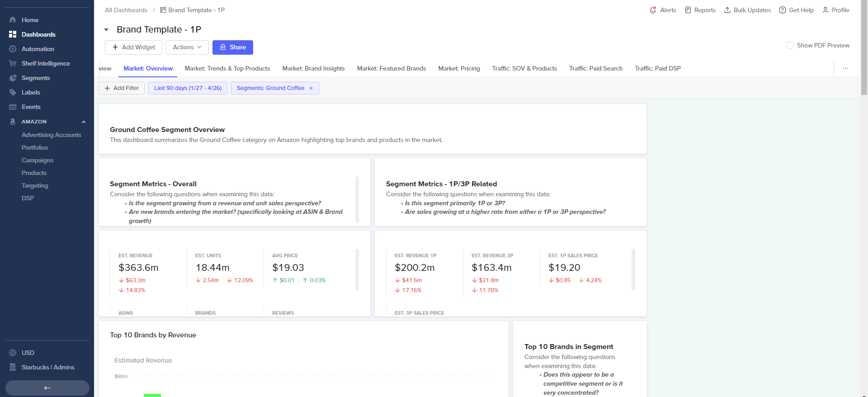Collapse sidebar with the back arrow button
The width and height of the screenshot is (868, 397).
[x=47, y=388]
